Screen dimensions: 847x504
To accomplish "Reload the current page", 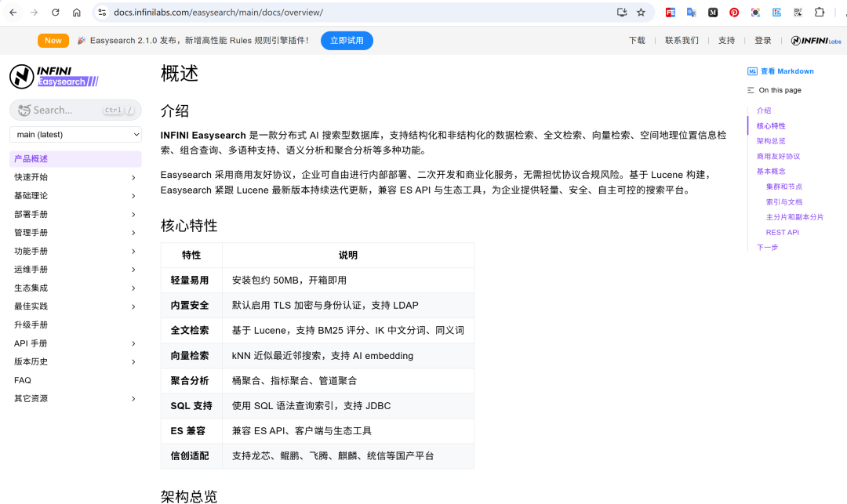I will click(55, 13).
